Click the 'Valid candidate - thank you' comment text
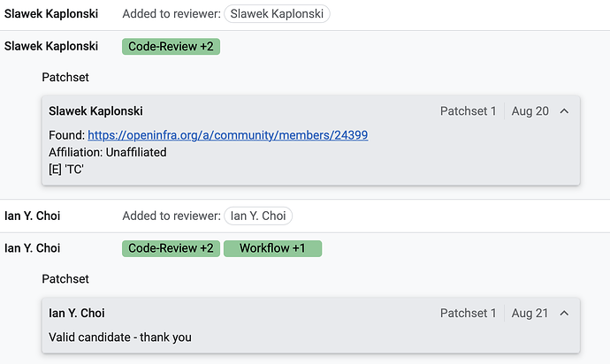This screenshot has width=610, height=364. 120,337
